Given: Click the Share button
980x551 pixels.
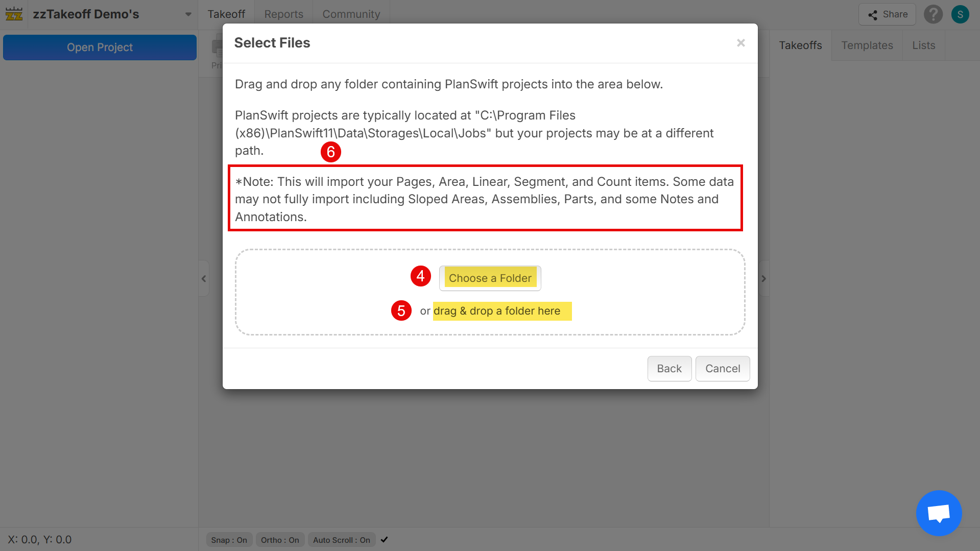Looking at the screenshot, I should tap(888, 14).
